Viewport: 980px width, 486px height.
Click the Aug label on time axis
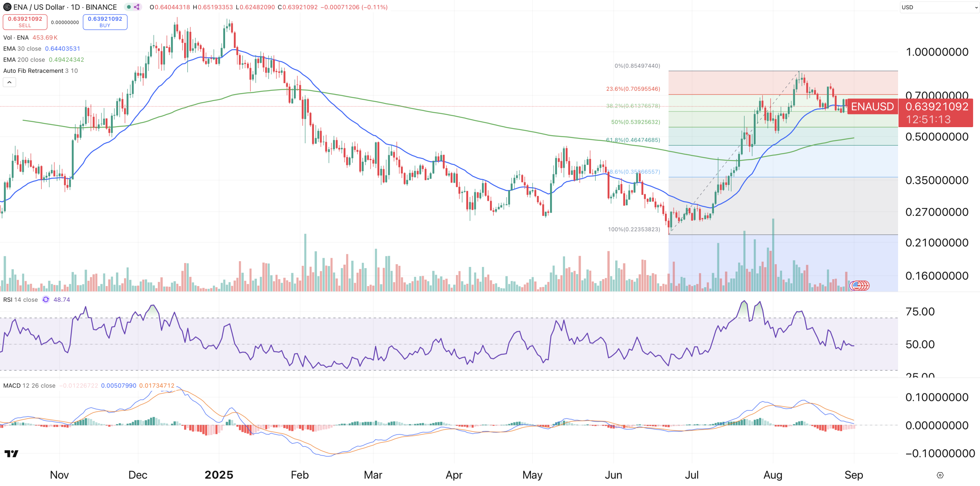(773, 475)
